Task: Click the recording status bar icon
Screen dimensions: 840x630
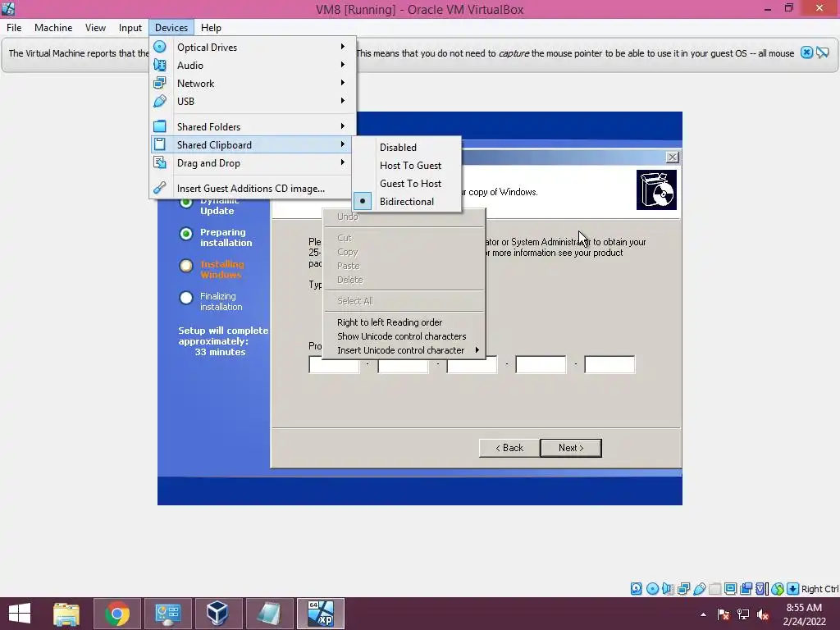Action: 746,589
